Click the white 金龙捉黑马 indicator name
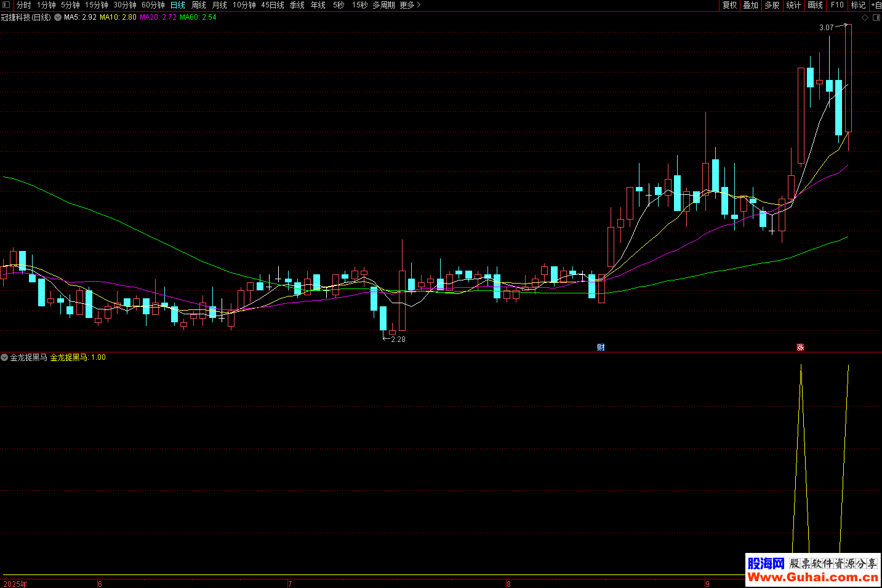The width and height of the screenshot is (882, 588). (28, 357)
